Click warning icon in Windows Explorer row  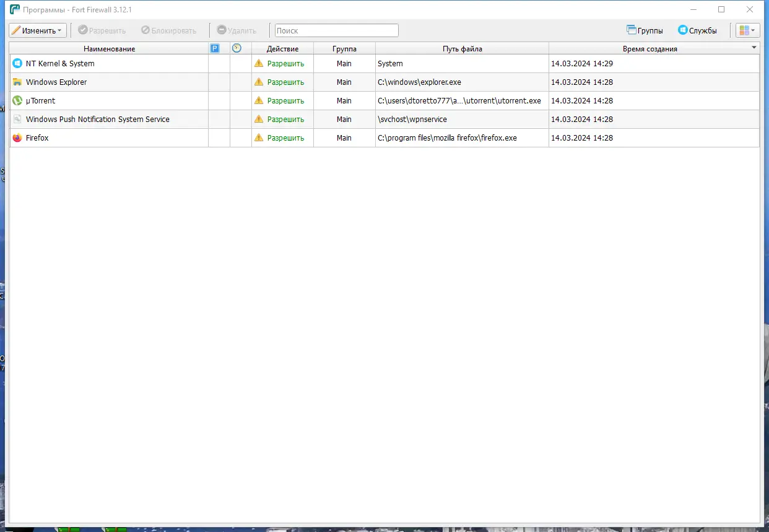click(259, 82)
